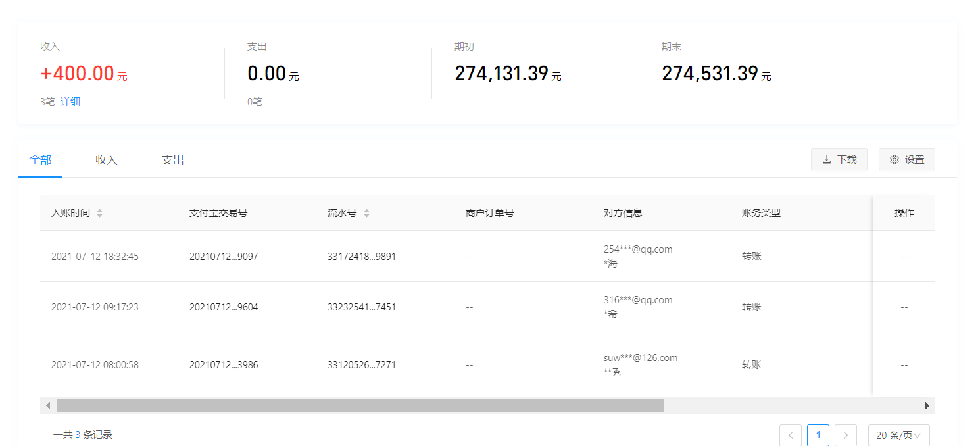980x446 pixels.
Task: Sort by 流水号 using sort arrows
Action: pos(366,213)
